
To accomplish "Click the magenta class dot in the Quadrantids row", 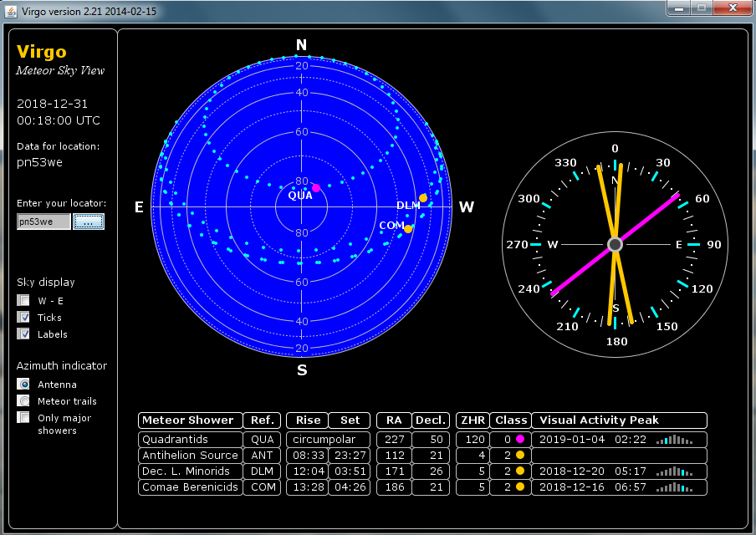I will pyautogui.click(x=520, y=439).
